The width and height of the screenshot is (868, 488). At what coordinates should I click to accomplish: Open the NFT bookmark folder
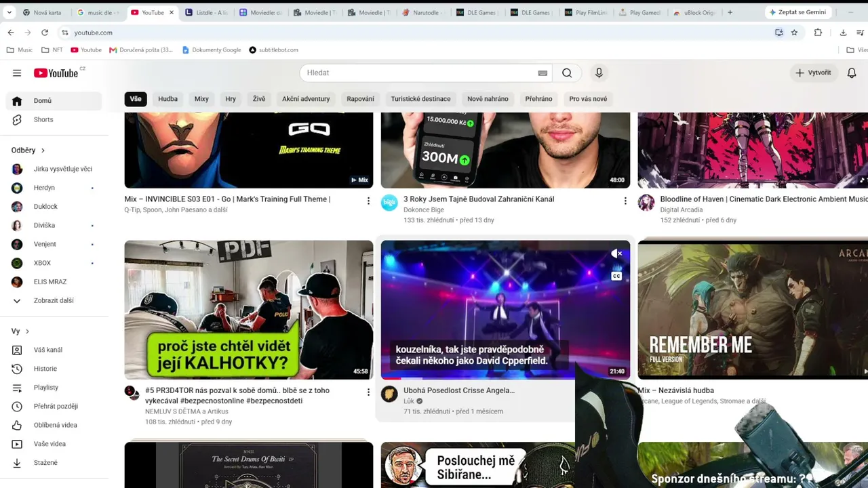point(52,50)
